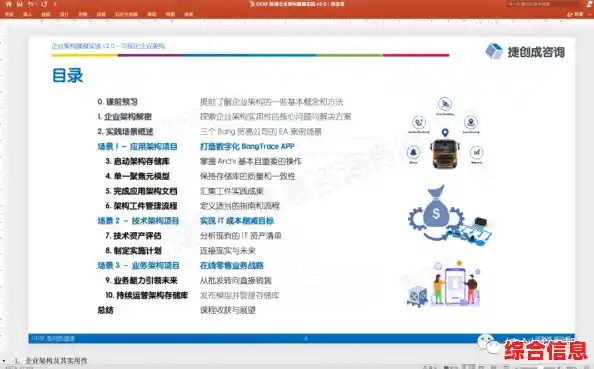Click the description 分析现有的 IT 资产清单
The image size is (594, 369).
[241, 236]
